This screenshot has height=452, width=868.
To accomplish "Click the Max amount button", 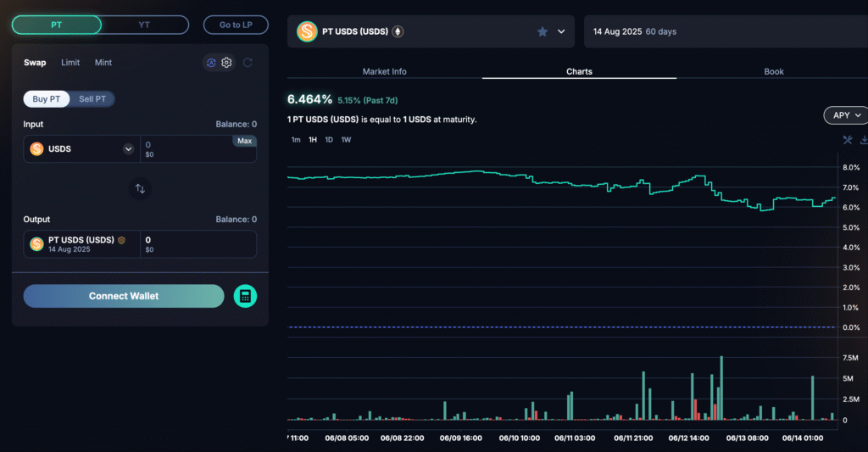I will [244, 142].
